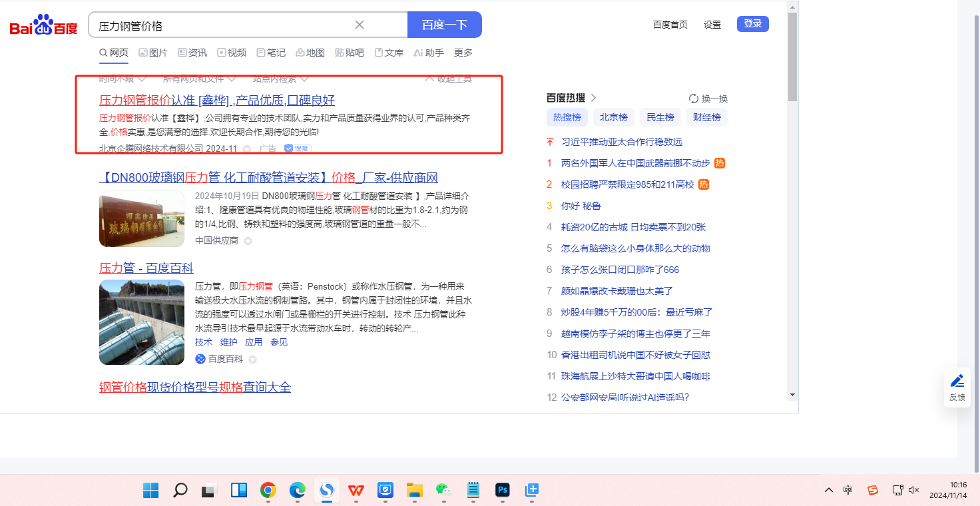Click the 压力钢管价格 search input field

click(220, 25)
